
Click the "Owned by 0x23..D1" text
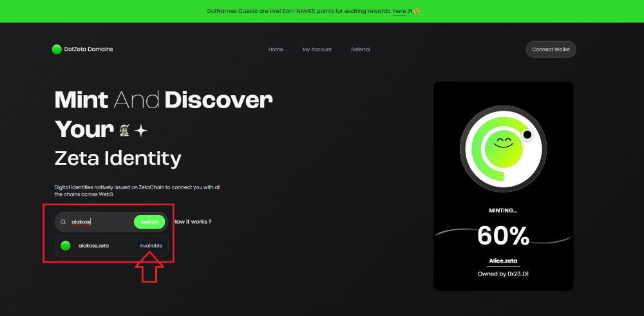pos(503,274)
